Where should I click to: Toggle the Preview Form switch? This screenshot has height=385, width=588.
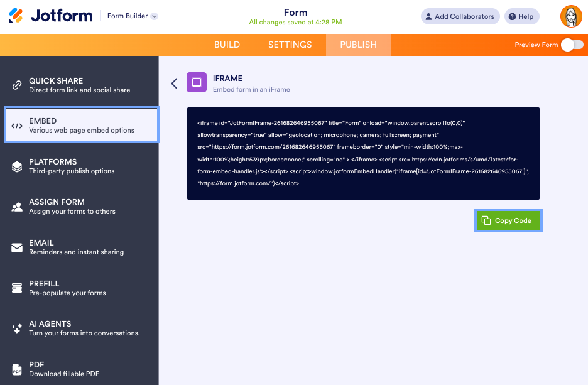point(572,45)
